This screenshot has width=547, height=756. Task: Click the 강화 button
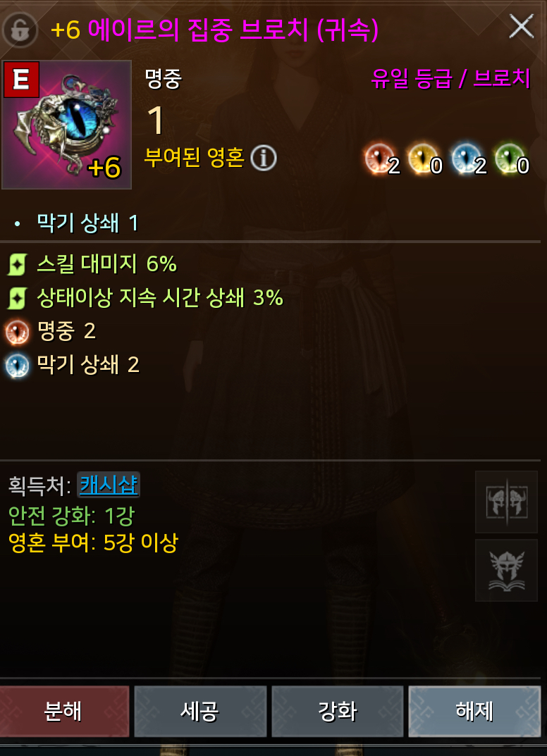coord(338,711)
